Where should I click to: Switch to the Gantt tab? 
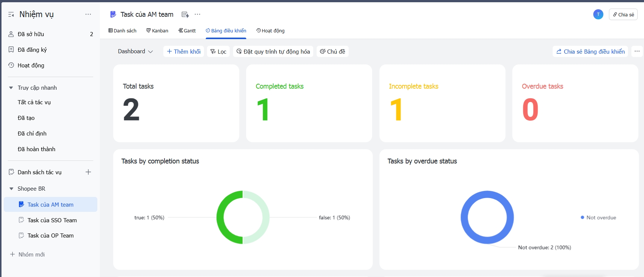(187, 31)
